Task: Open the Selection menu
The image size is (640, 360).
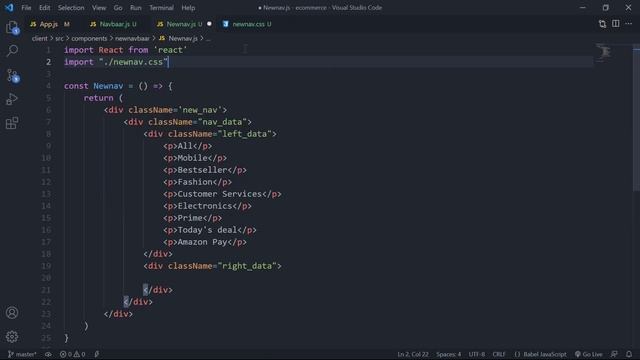Action: (x=71, y=8)
